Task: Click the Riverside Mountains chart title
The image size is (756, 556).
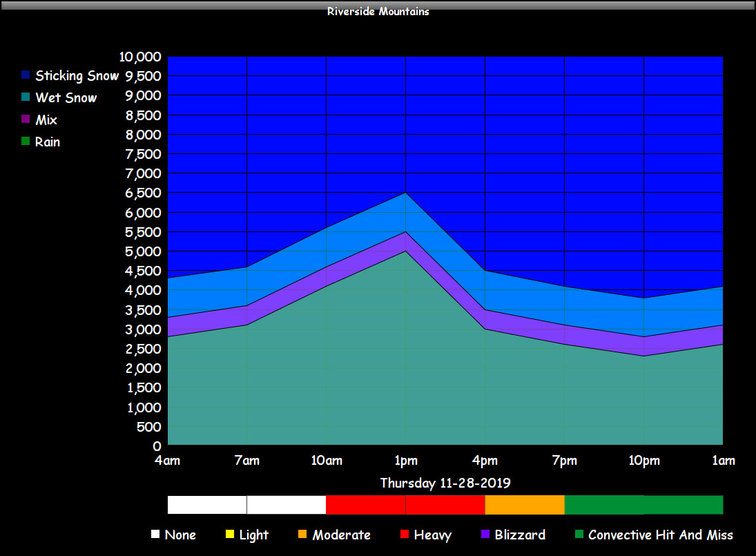Action: pos(378,11)
